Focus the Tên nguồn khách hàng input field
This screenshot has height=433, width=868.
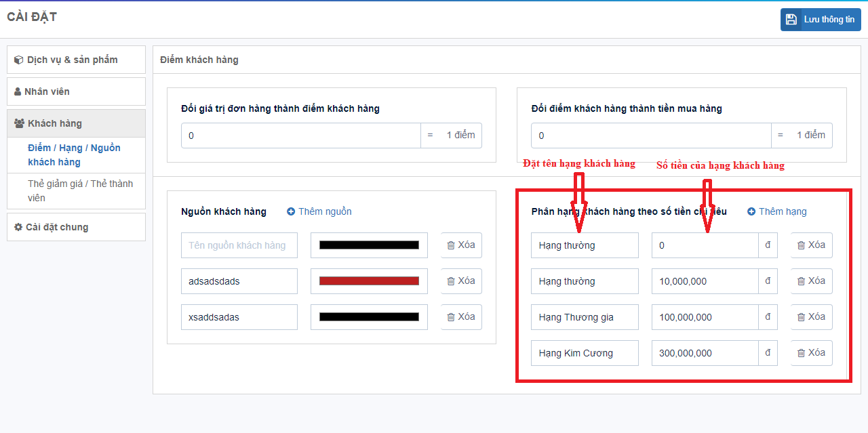tap(239, 245)
